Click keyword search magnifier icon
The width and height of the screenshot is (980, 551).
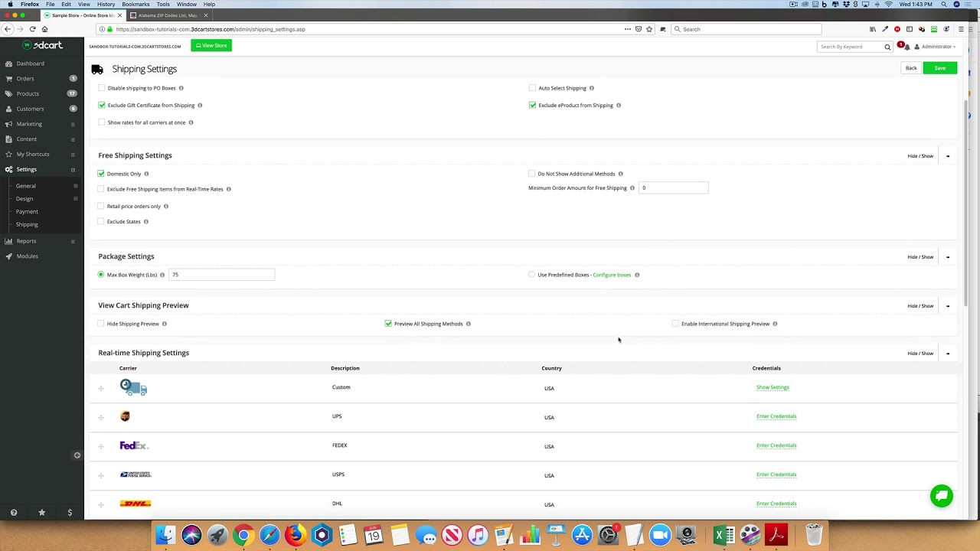(887, 47)
